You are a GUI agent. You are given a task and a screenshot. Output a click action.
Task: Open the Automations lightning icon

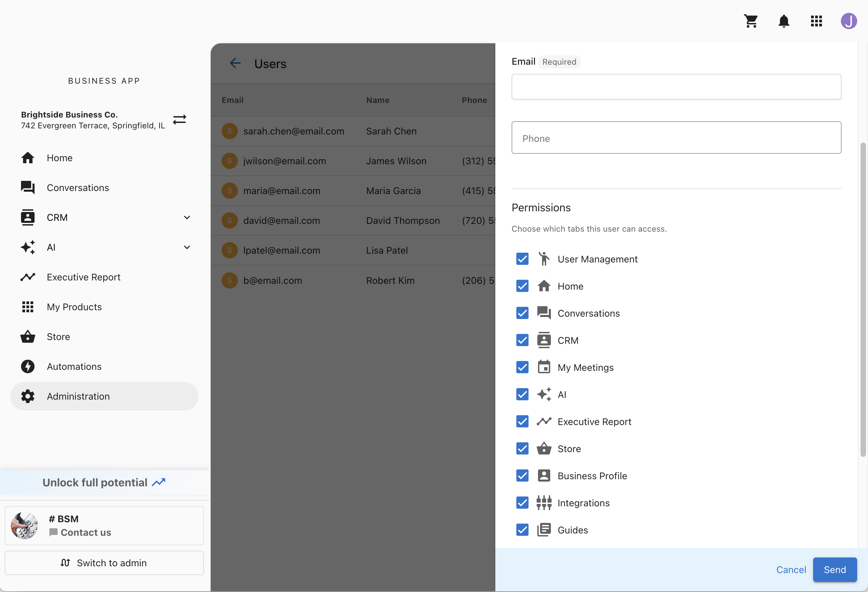coord(28,366)
